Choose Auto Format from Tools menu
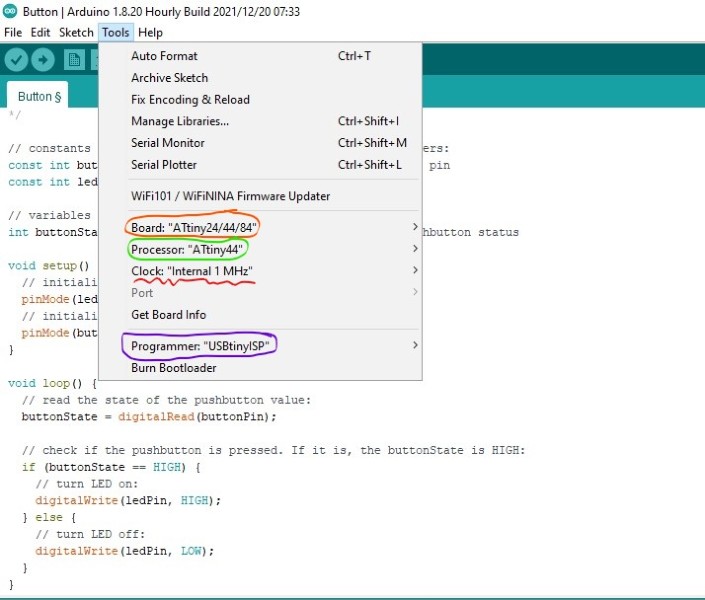705x600 pixels. [x=260, y=56]
